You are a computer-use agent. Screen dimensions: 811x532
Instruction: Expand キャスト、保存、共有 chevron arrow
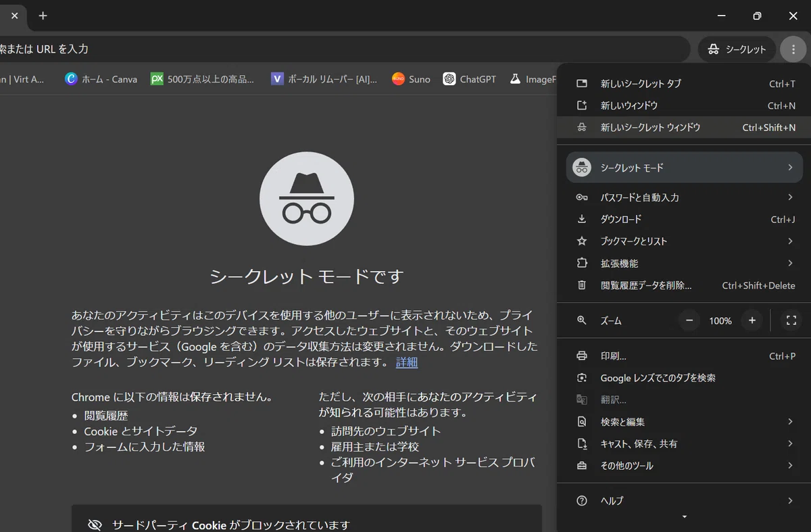tap(790, 444)
